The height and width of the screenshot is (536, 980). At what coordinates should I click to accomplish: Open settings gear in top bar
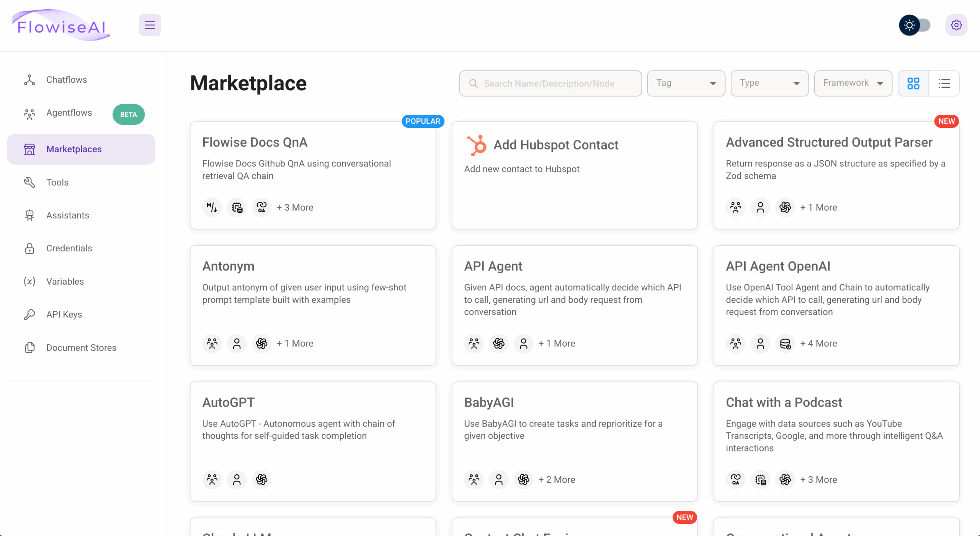click(956, 25)
